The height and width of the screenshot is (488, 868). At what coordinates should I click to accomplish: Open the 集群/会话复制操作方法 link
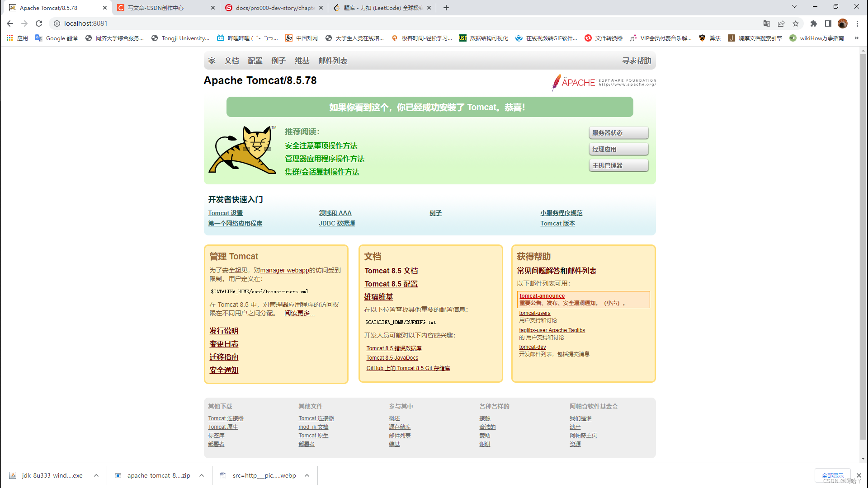coord(322,172)
